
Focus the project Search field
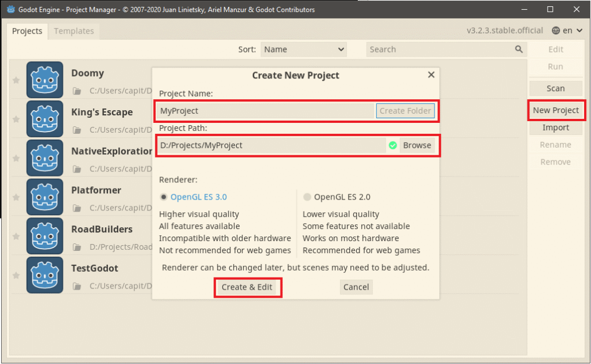(446, 50)
